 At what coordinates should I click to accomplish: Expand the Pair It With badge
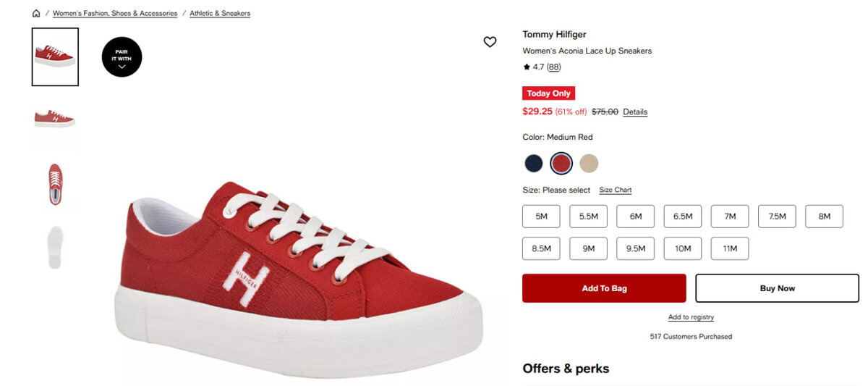click(122, 57)
